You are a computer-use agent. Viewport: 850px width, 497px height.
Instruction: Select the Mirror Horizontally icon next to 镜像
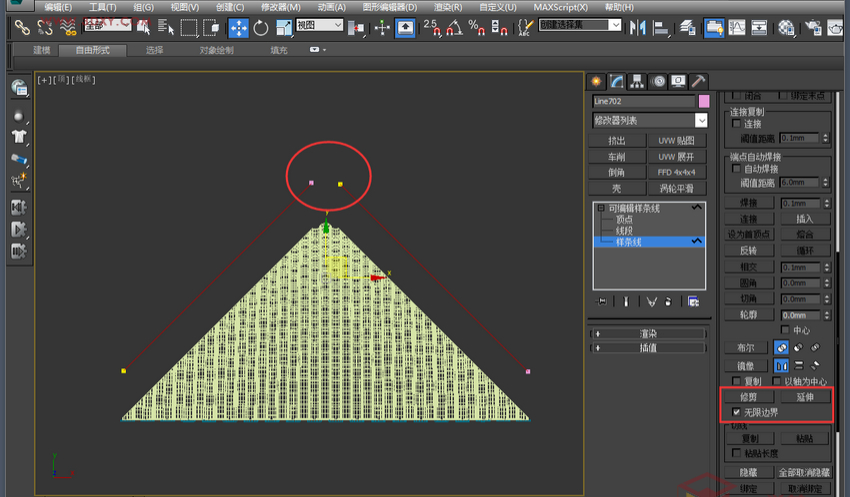(x=781, y=365)
